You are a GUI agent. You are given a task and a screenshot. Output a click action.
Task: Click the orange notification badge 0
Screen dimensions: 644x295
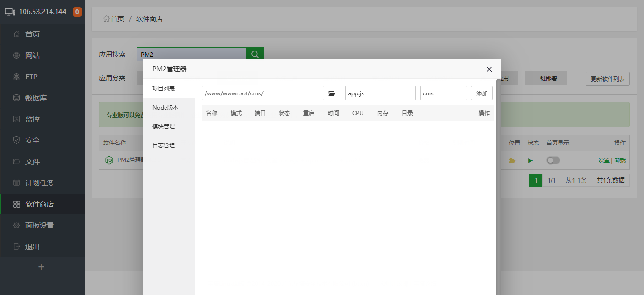pos(77,12)
